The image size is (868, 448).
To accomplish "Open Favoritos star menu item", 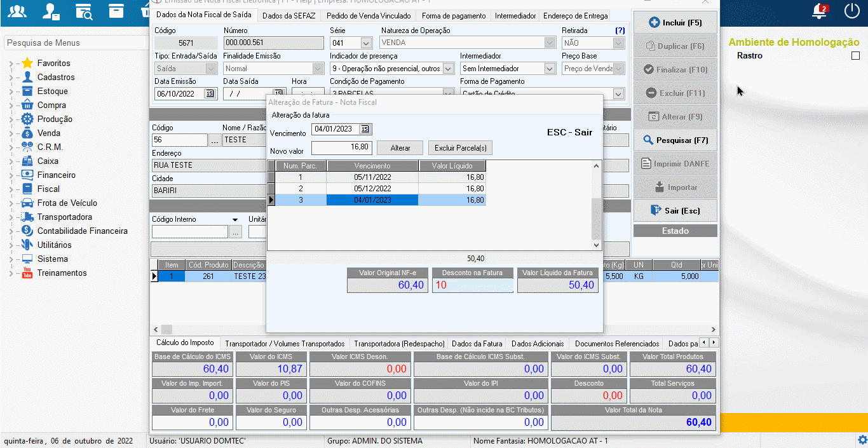I will tap(27, 63).
